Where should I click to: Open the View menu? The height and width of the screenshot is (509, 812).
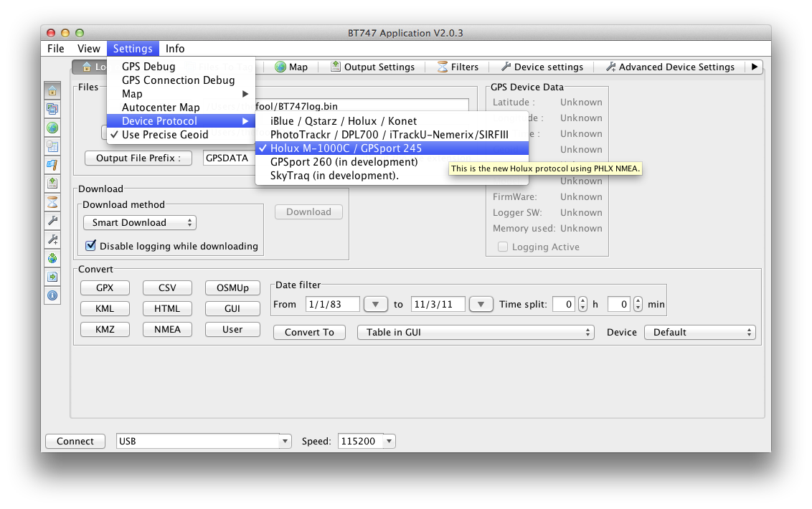click(88, 49)
